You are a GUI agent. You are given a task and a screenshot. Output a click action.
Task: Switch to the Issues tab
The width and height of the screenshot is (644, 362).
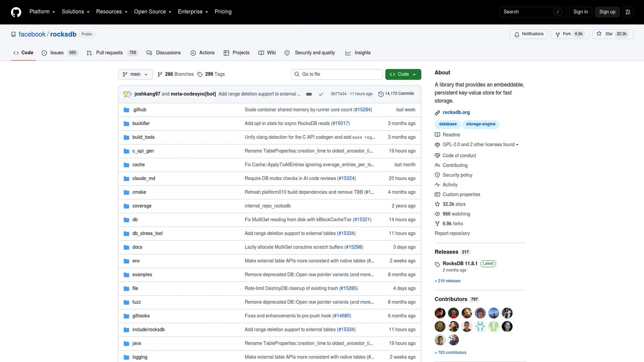point(59,53)
